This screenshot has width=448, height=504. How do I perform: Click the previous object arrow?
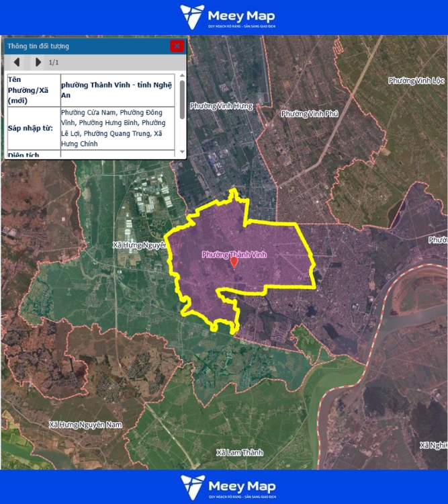(x=17, y=62)
